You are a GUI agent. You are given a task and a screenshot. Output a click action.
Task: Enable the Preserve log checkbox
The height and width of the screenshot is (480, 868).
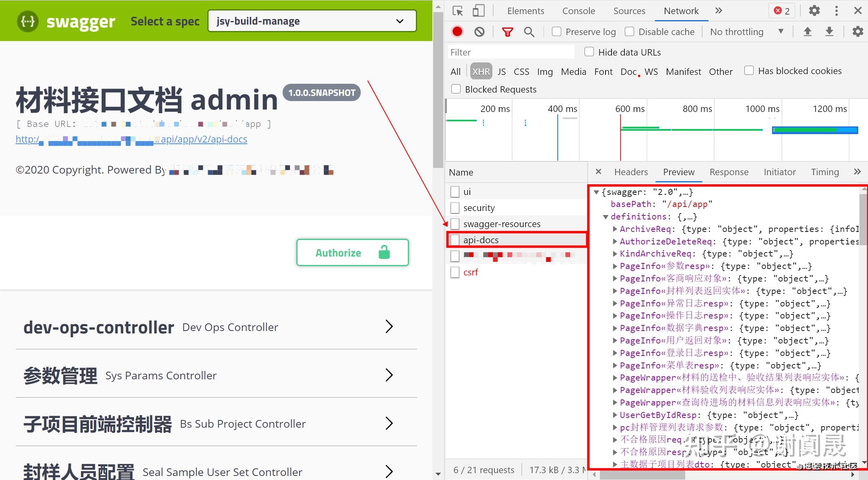556,31
